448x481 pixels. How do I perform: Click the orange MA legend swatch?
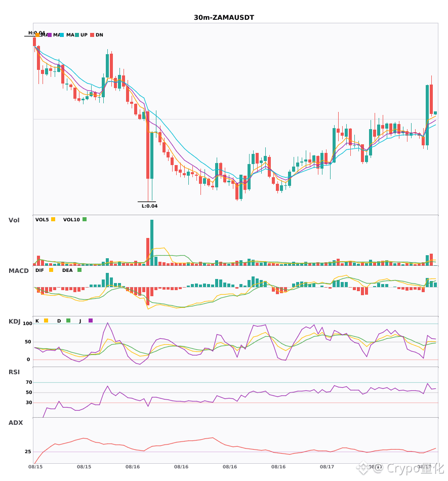point(38,35)
